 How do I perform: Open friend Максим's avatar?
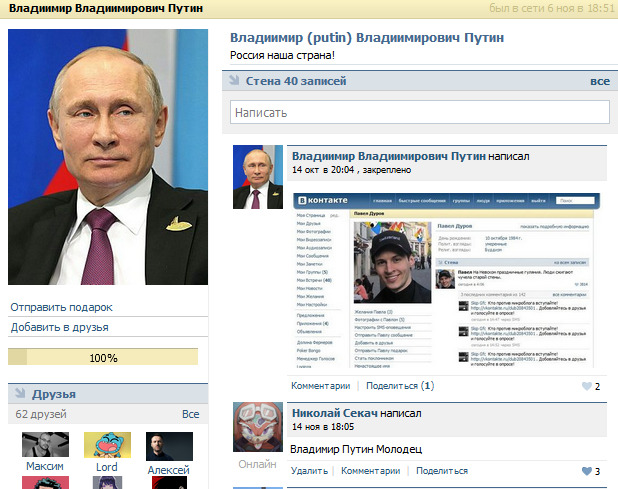click(45, 444)
